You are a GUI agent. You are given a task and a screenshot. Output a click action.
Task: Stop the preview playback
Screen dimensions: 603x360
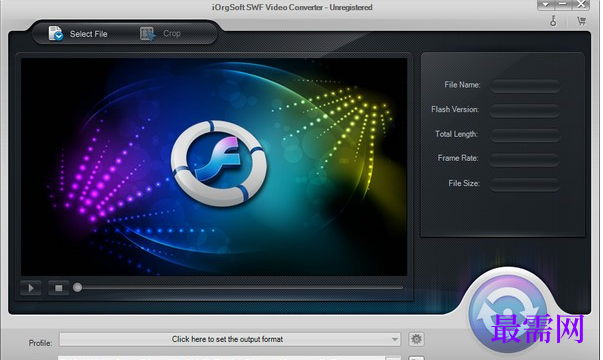point(58,288)
